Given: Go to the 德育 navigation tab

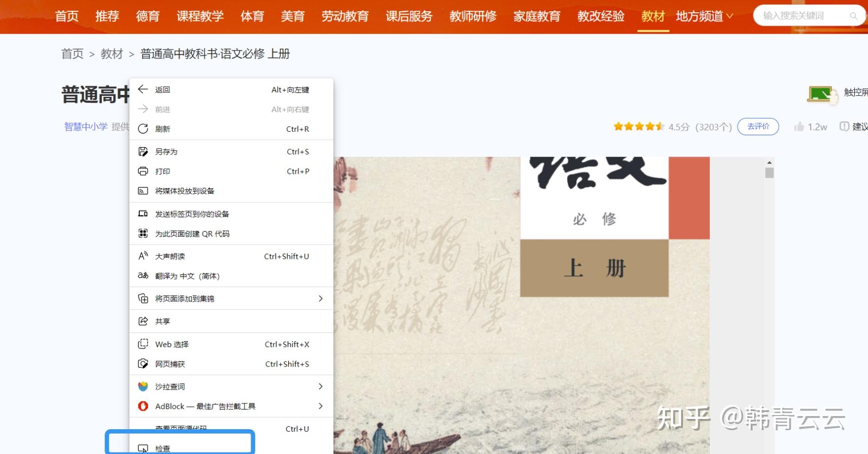Looking at the screenshot, I should (x=148, y=16).
